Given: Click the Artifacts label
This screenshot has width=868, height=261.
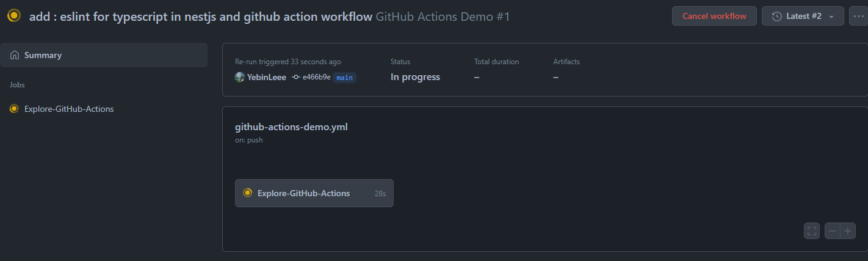Looking at the screenshot, I should pos(566,62).
